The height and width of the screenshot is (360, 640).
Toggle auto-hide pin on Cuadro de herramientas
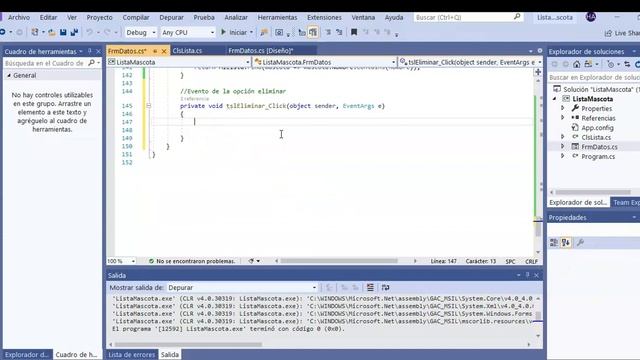click(x=90, y=51)
